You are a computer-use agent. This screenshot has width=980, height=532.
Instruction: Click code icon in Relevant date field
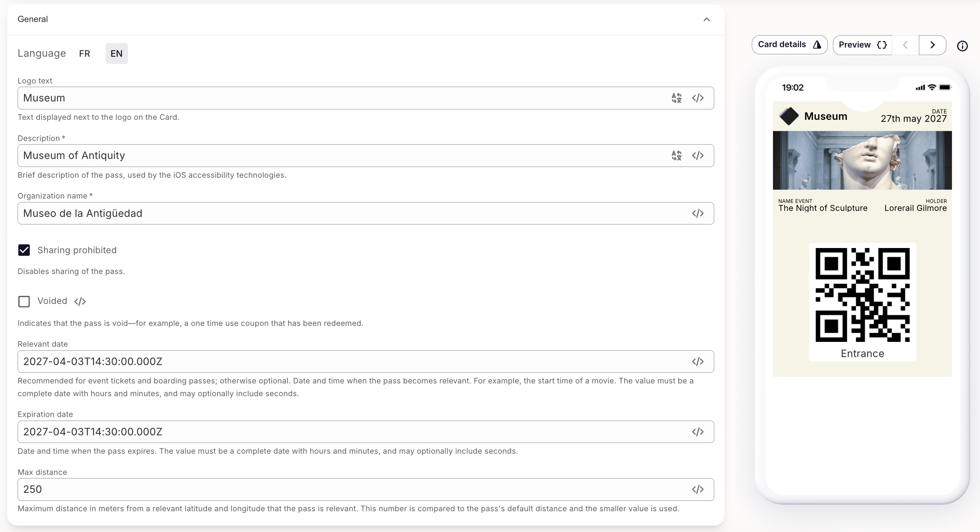[x=698, y=361]
